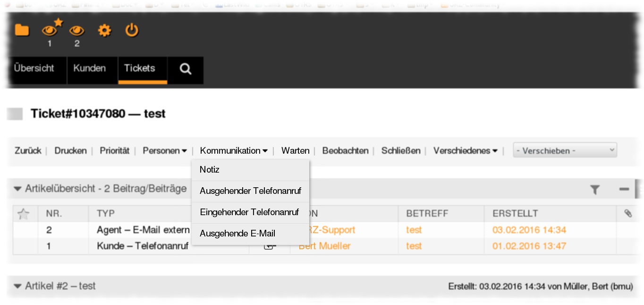Click the power logout icon

(131, 31)
